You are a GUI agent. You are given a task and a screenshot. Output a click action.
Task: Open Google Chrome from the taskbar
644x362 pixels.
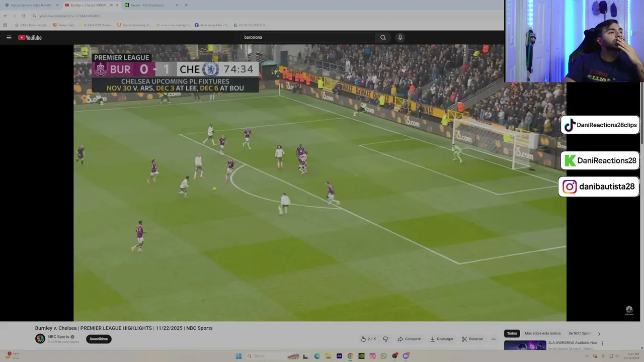coord(350,356)
